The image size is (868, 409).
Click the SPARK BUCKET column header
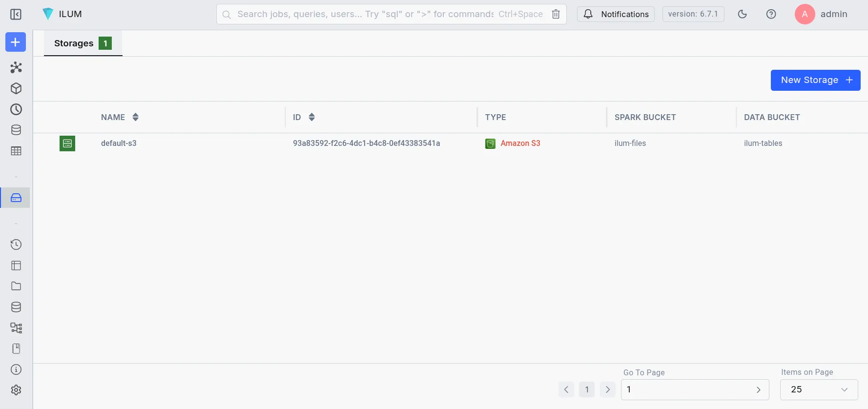coord(645,117)
